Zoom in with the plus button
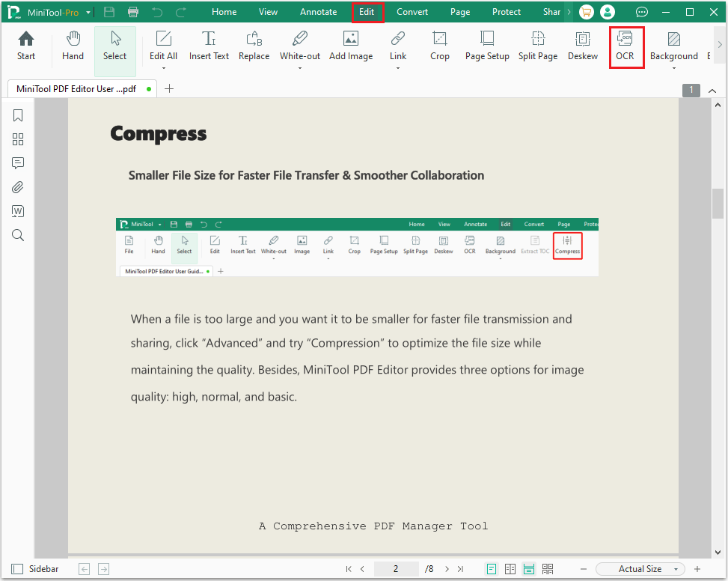Screen dimensions: 728x581 [x=697, y=569]
